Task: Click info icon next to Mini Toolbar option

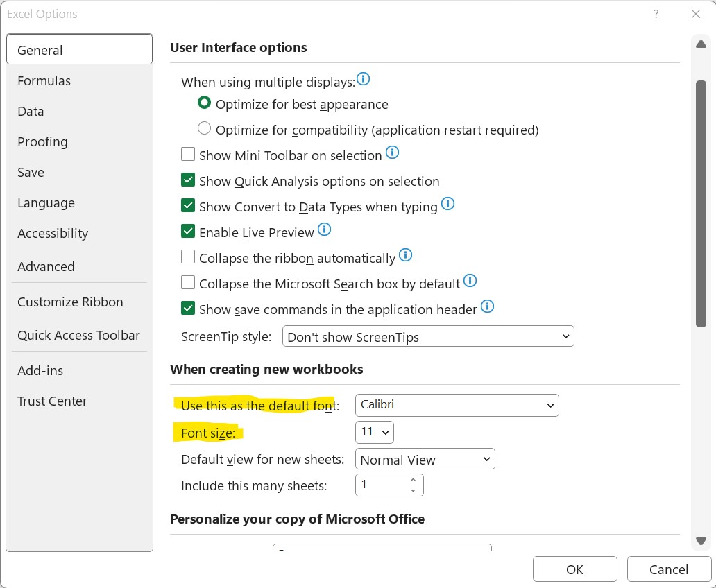Action: coord(393,152)
